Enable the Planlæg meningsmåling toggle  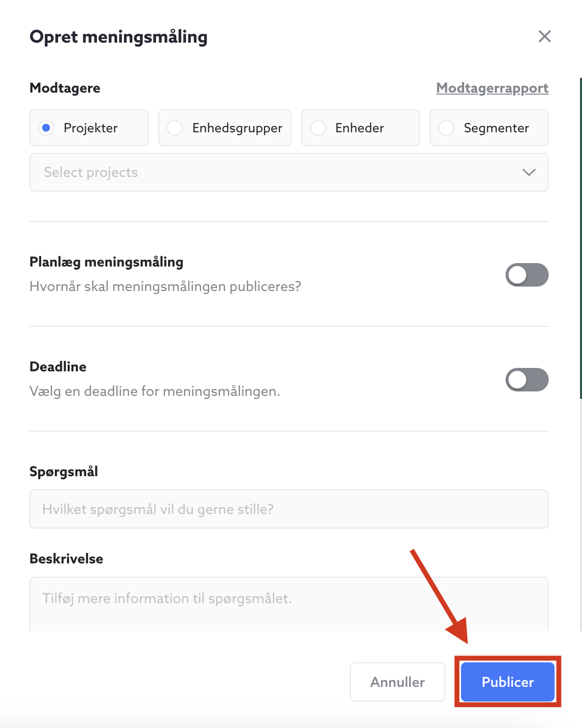pos(527,275)
